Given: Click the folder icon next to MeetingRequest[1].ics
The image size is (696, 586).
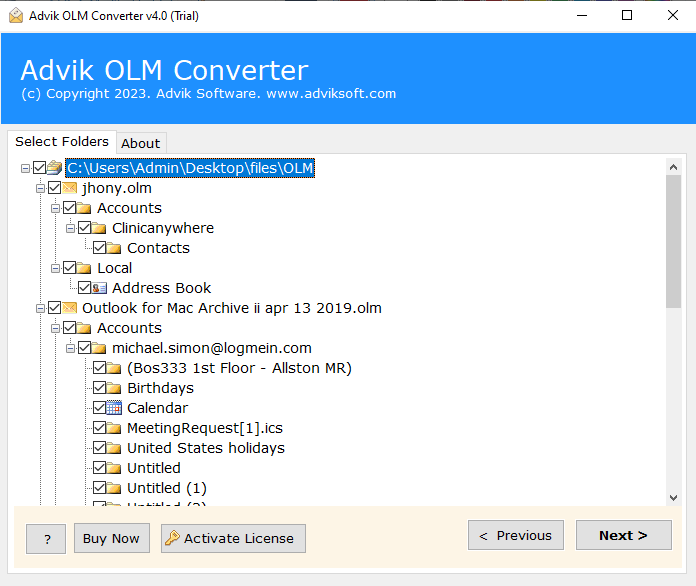Looking at the screenshot, I should (114, 428).
